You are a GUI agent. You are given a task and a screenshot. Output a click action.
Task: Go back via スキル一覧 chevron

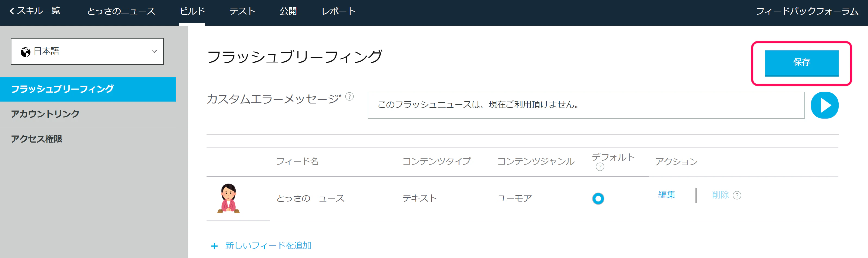pos(12,11)
